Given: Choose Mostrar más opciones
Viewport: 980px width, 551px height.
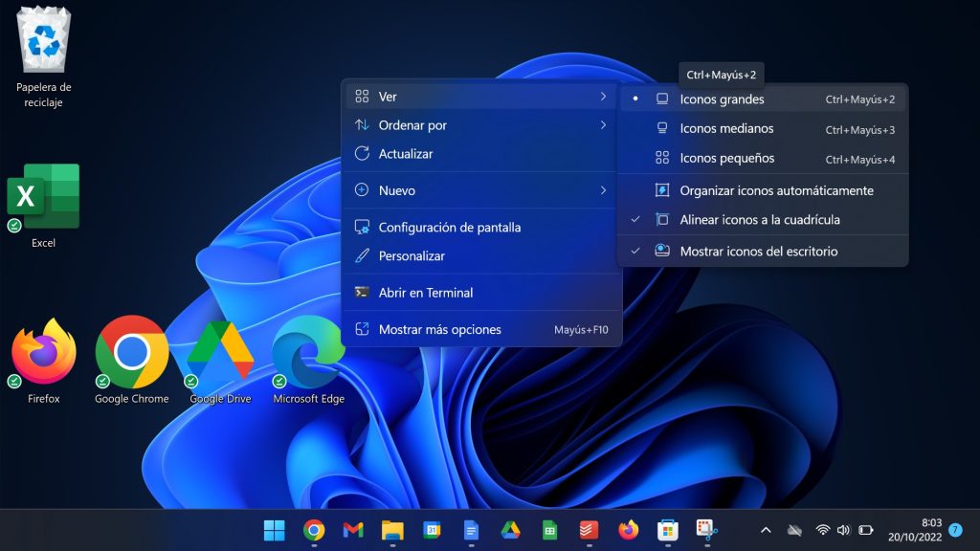Looking at the screenshot, I should pyautogui.click(x=481, y=329).
